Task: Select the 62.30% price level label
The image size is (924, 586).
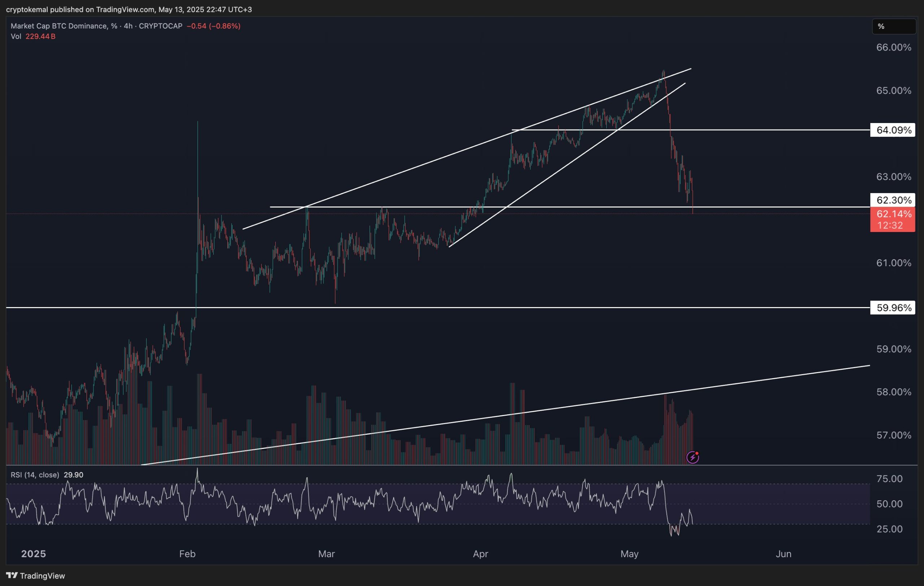Action: point(894,200)
